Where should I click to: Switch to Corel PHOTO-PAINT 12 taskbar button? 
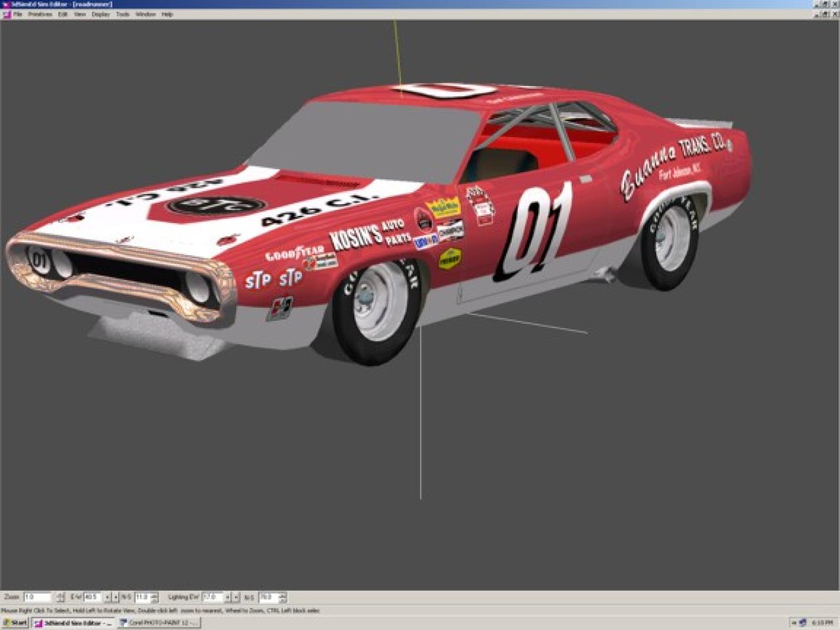(159, 623)
